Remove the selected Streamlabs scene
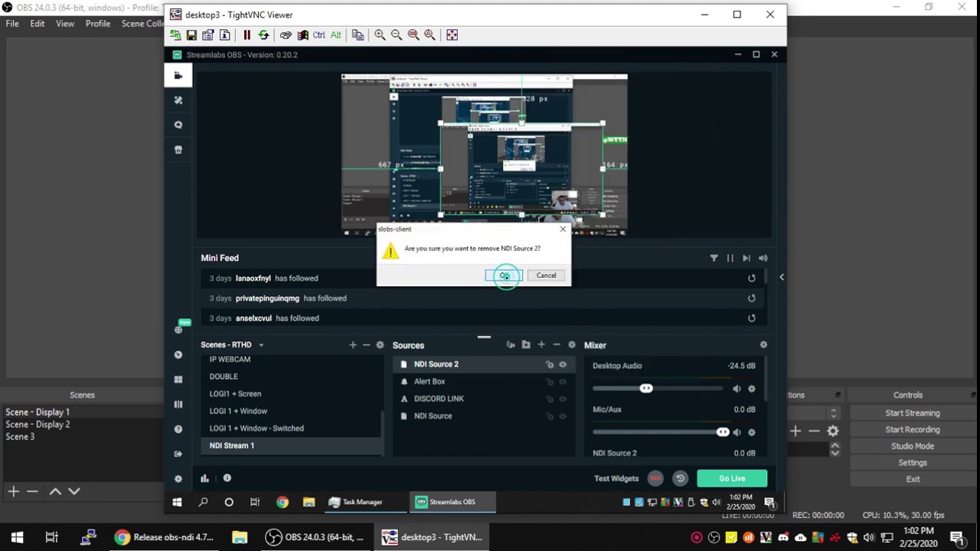Viewport: 980px width, 551px height. pyautogui.click(x=366, y=345)
